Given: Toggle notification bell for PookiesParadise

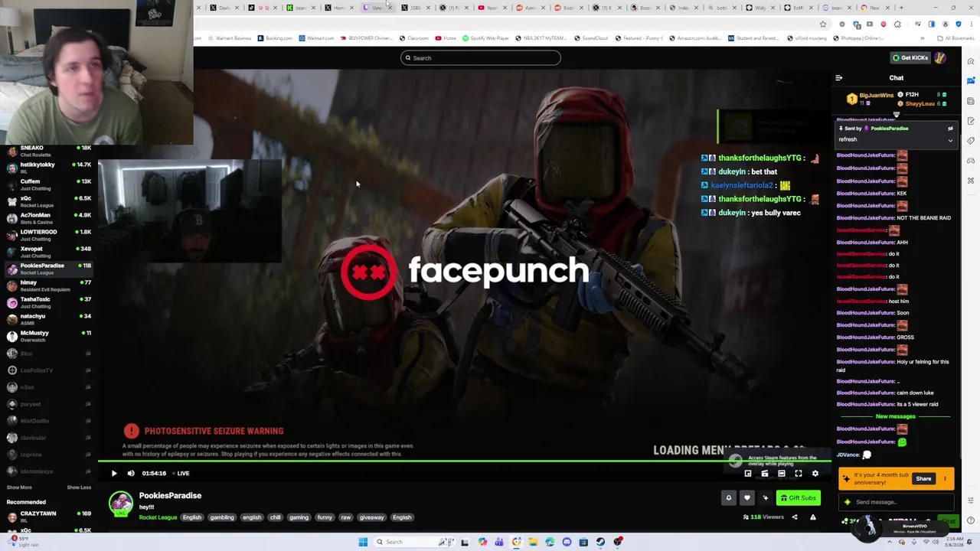Looking at the screenshot, I should [729, 498].
